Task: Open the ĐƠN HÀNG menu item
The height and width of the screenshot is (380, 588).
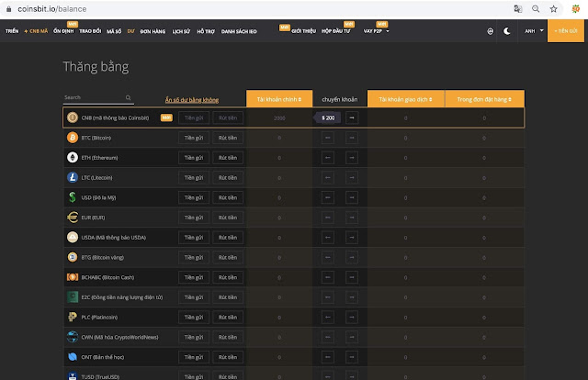Action: point(153,31)
